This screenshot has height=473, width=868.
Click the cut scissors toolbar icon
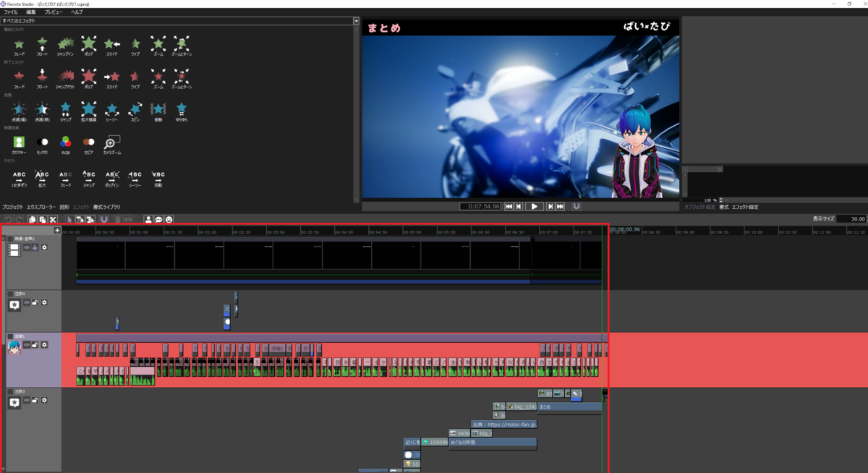(53, 219)
